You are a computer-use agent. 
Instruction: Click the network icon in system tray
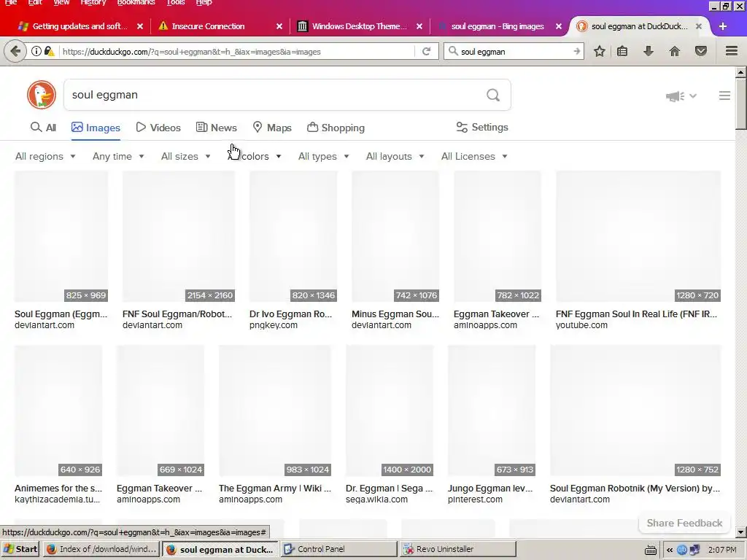[x=694, y=550]
